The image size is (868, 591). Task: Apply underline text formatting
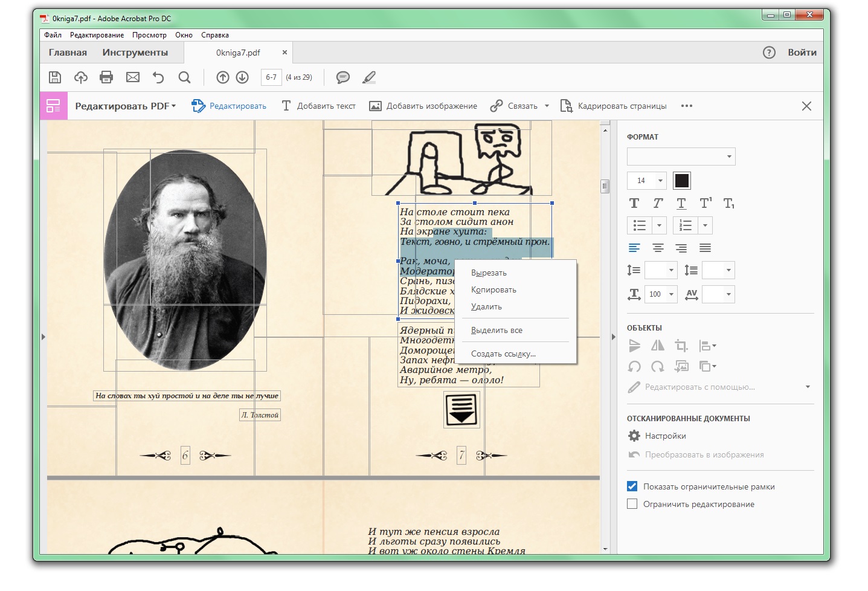click(x=681, y=204)
